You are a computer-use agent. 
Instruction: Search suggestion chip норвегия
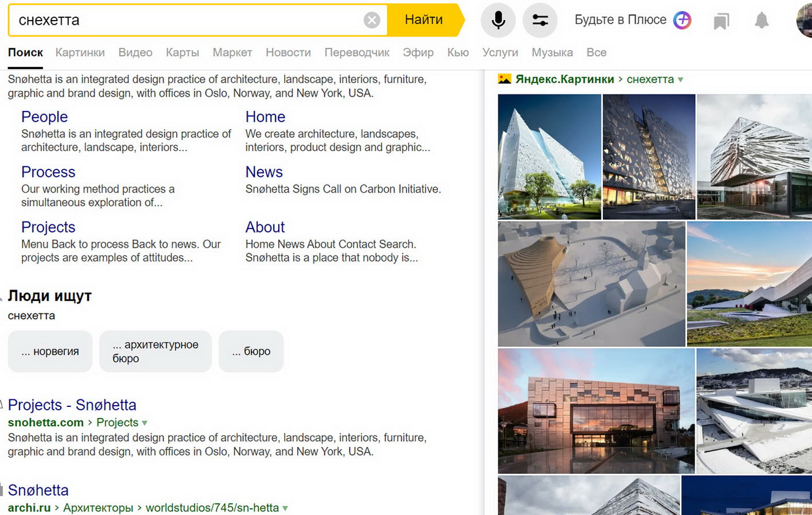click(x=50, y=352)
